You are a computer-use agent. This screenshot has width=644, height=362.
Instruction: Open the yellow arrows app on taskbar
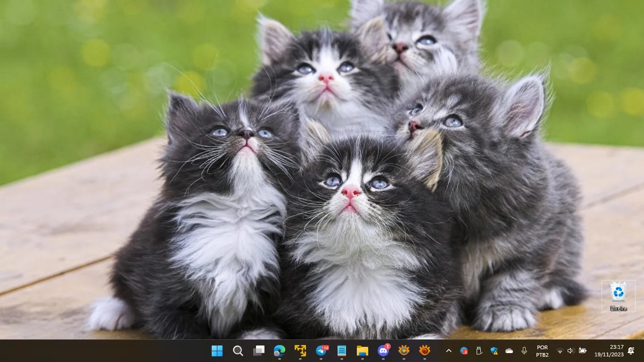coord(300,351)
